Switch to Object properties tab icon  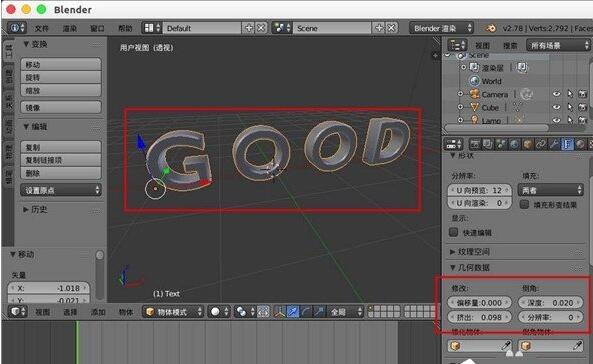pos(527,144)
